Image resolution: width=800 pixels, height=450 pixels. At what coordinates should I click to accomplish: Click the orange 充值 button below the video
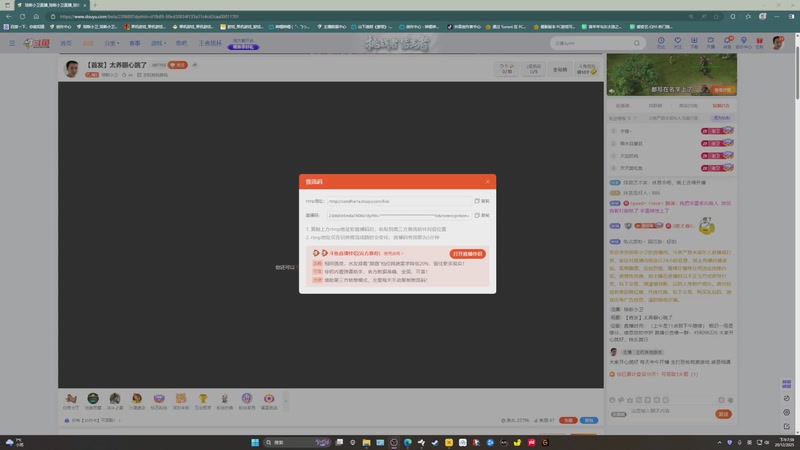(x=568, y=420)
